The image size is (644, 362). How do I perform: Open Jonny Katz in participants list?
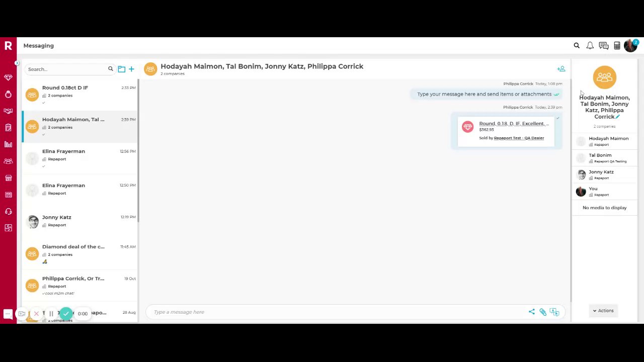coord(604,174)
